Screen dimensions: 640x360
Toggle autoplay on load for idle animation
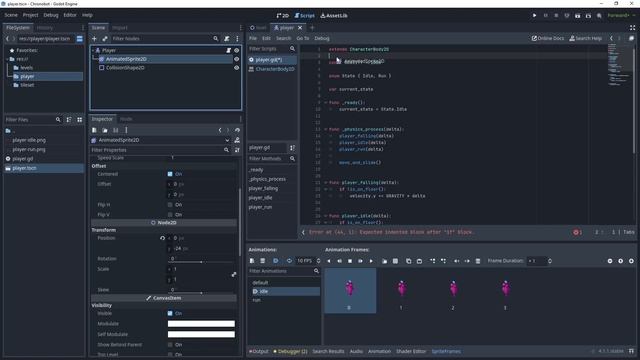276,261
